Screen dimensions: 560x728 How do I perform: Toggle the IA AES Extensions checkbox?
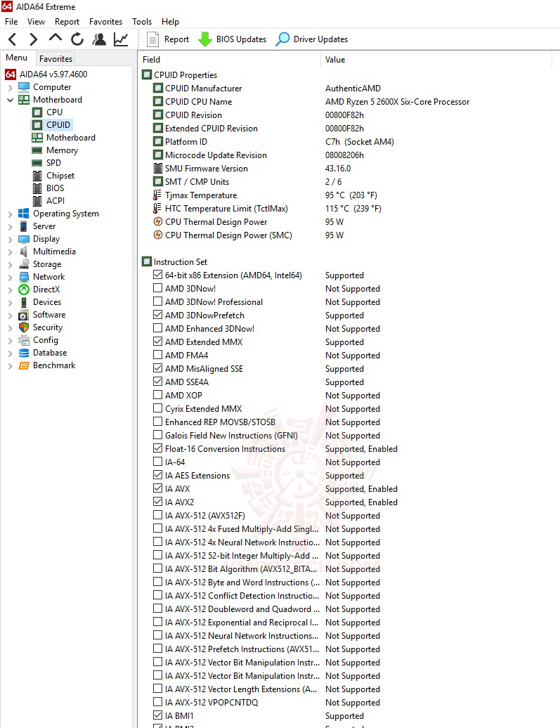158,475
